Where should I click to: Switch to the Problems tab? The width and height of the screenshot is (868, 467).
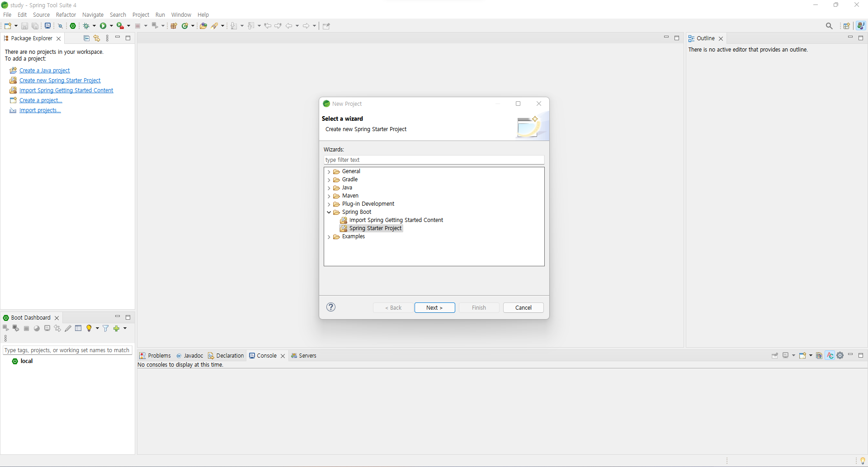[x=155, y=356]
